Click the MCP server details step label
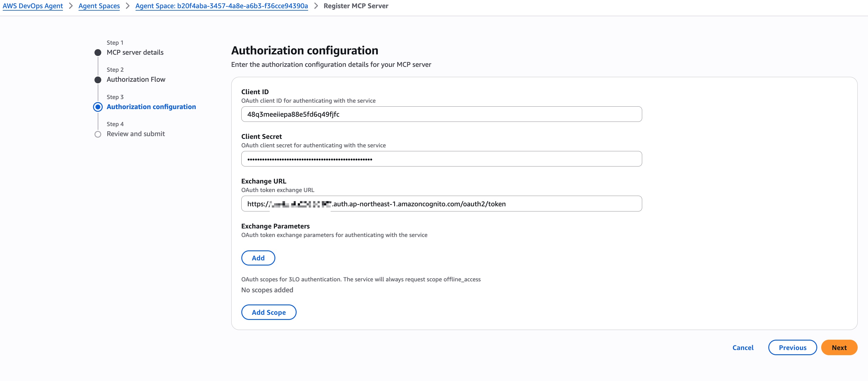The width and height of the screenshot is (868, 381). point(134,52)
